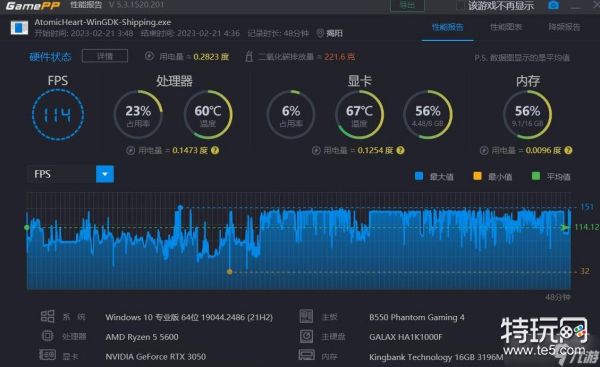This screenshot has height=367, width=600.
Task: Click the AMD Ryzen 5 5600 text
Action: point(142,337)
